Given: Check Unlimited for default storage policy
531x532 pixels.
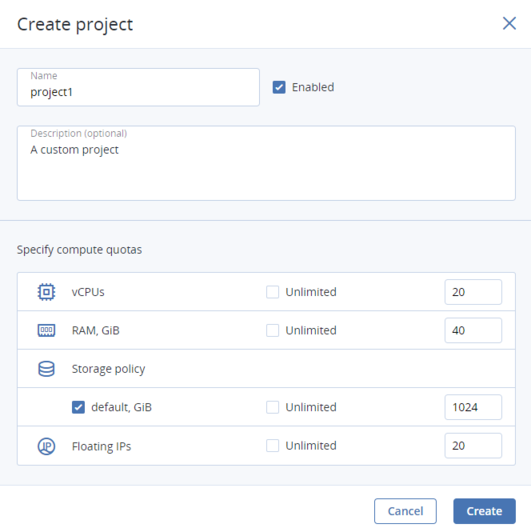Looking at the screenshot, I should [x=272, y=407].
